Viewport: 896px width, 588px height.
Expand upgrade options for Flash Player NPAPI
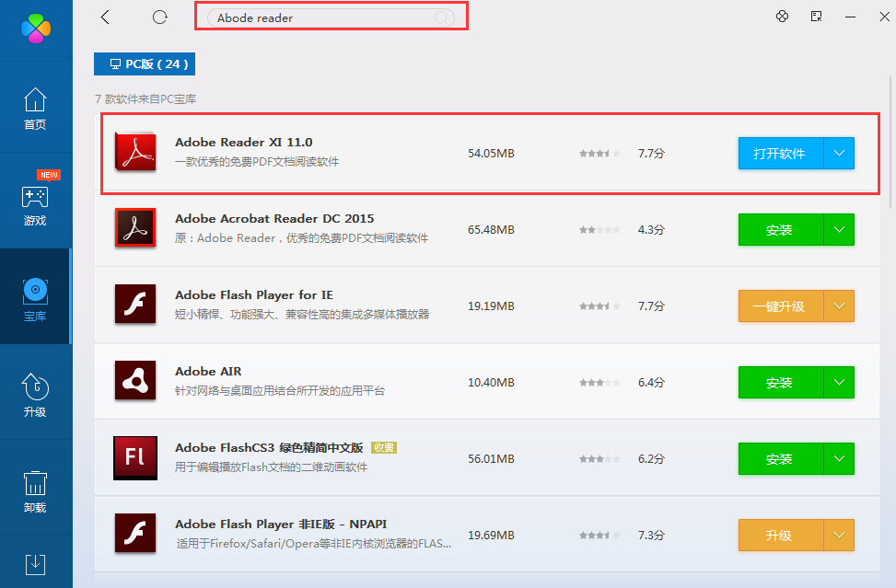(839, 536)
